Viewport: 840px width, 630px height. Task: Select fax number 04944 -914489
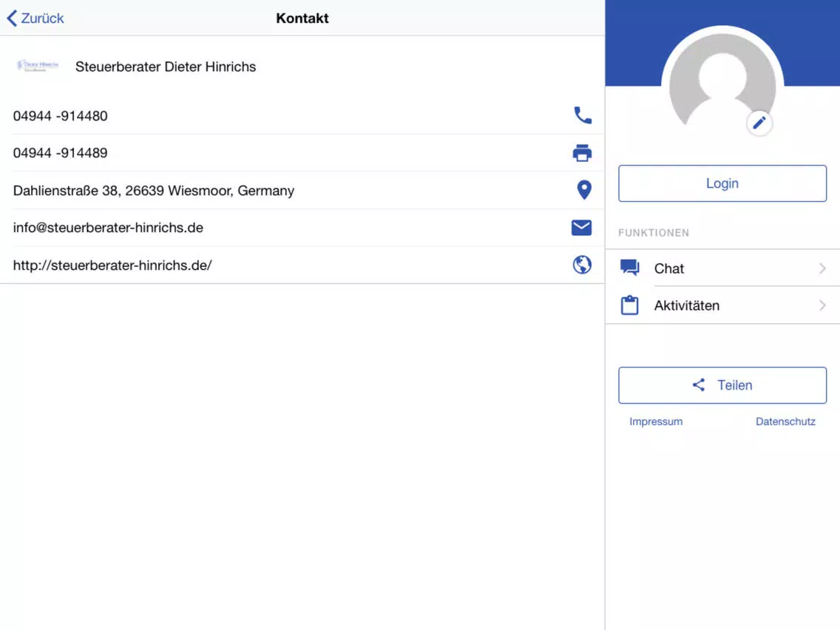60,153
